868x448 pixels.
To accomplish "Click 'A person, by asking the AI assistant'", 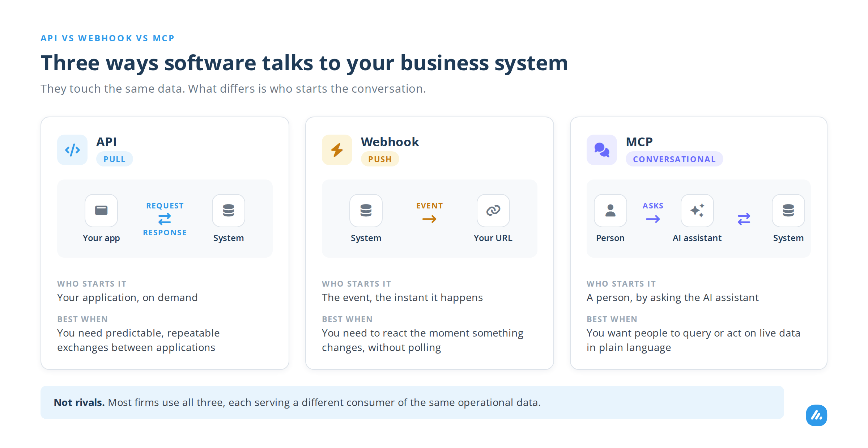I will pyautogui.click(x=672, y=297).
